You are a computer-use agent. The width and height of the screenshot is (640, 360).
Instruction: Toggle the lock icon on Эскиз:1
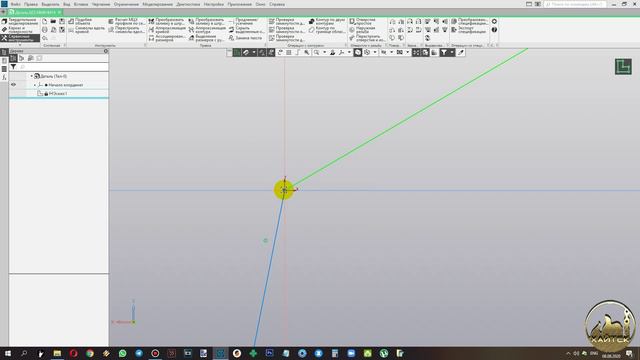click(46, 93)
